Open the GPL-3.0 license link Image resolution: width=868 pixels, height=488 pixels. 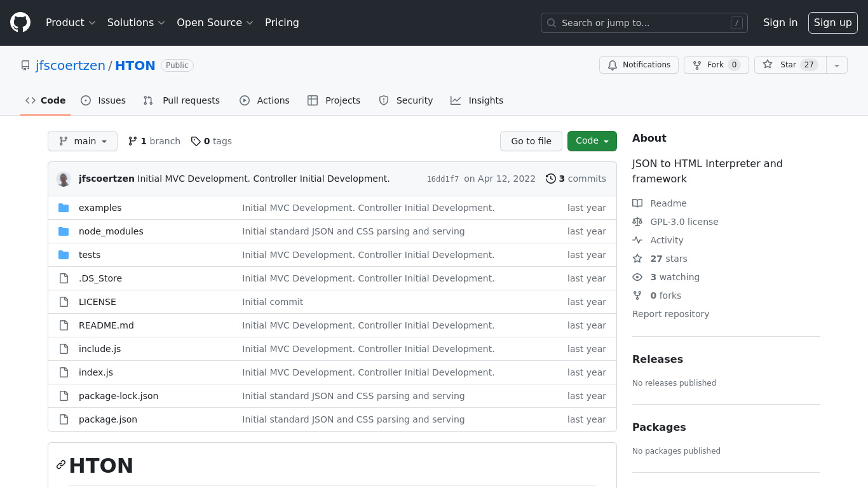pyautogui.click(x=675, y=222)
